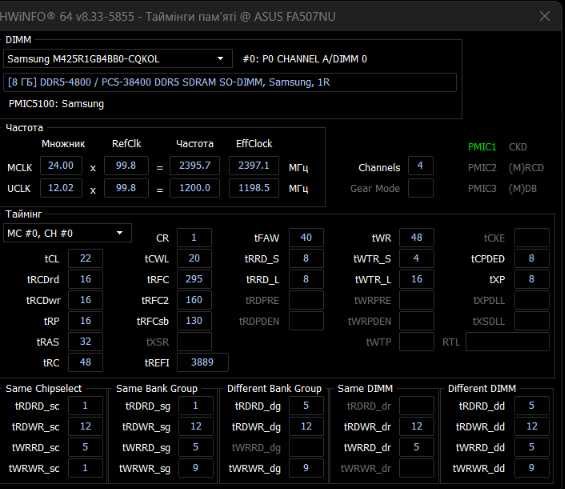Expand the MC #0, CH #0 channel selector
565x489 pixels.
coord(67,233)
